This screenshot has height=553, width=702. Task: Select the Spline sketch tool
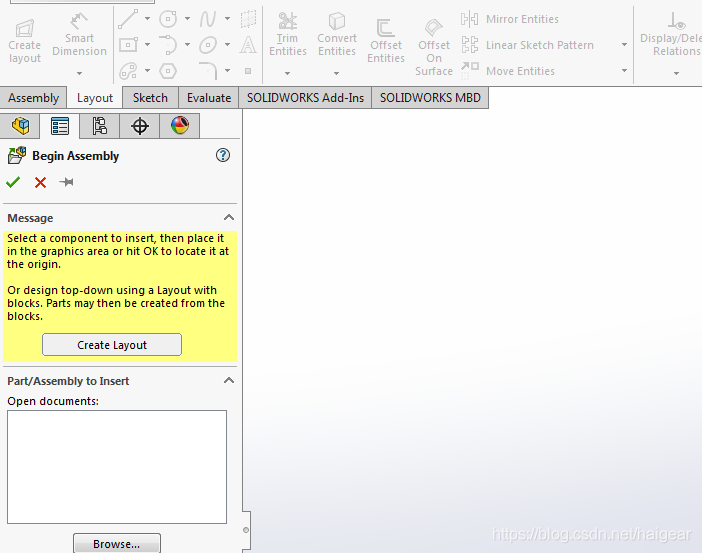click(208, 19)
